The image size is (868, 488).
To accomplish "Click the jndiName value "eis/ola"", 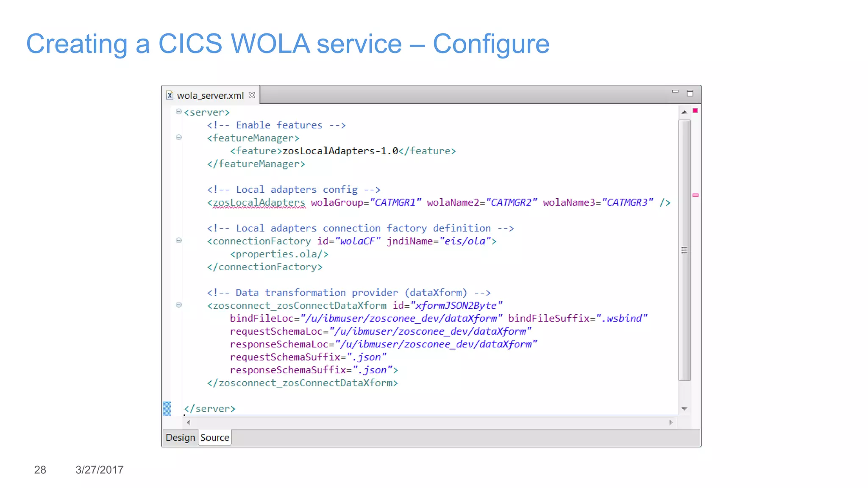I will coord(465,241).
